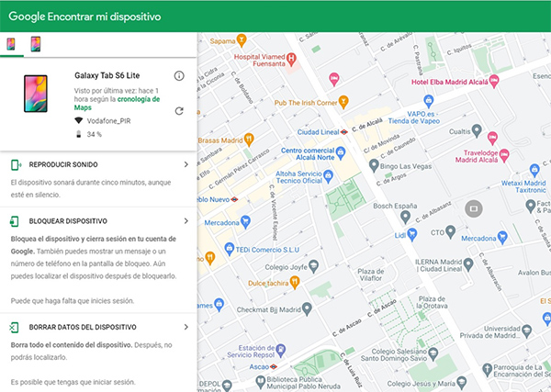Screen dimensions: 551x392
Task: Select Centro comercial Alcalá Norte pin
Action: 341,153
